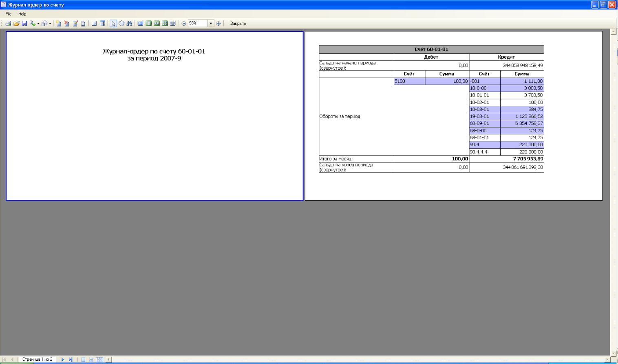Switch to One page view icon
Image resolution: width=618 pixels, height=364 pixels.
pyautogui.click(x=148, y=24)
